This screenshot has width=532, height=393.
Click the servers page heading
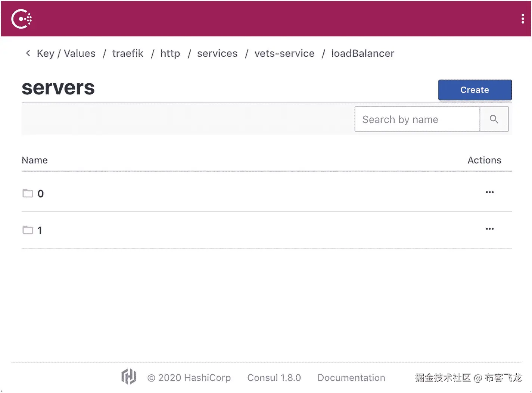point(58,88)
